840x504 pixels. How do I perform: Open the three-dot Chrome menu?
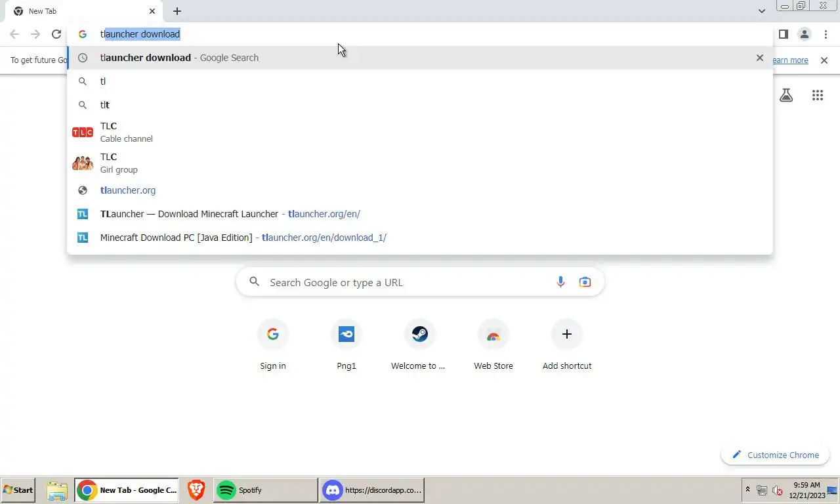pos(826,34)
